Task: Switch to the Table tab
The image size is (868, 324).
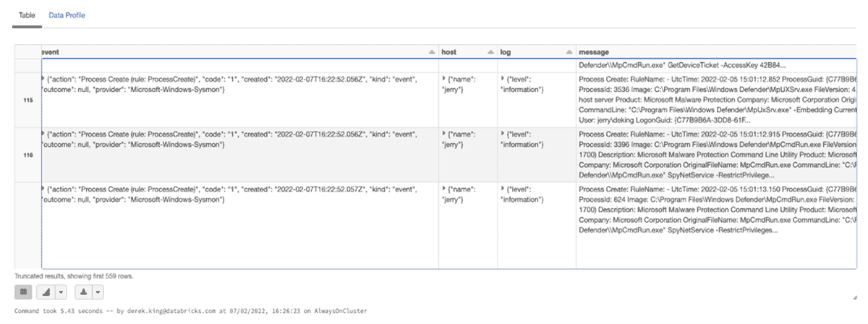Action: tap(26, 15)
